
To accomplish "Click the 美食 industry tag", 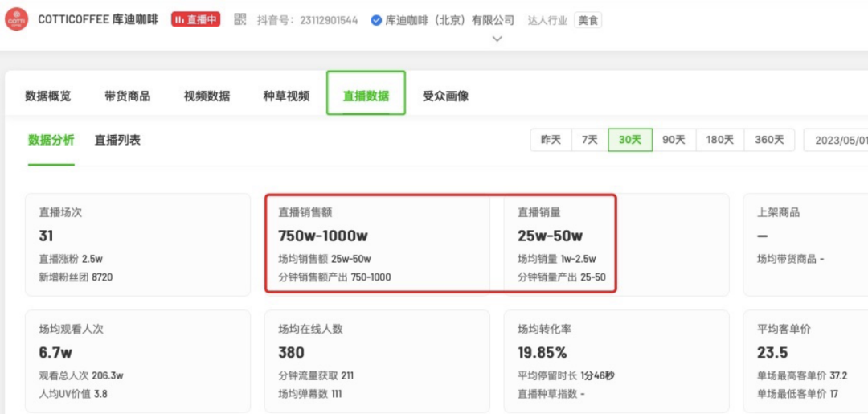I will point(588,20).
